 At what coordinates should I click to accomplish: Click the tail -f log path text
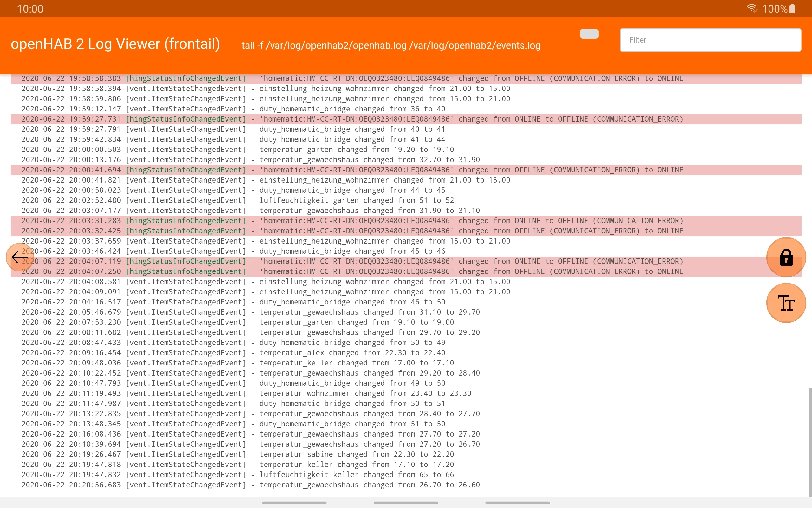[391, 45]
